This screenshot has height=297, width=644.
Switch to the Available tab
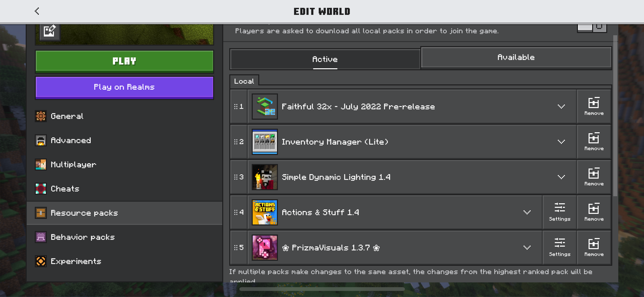click(516, 57)
